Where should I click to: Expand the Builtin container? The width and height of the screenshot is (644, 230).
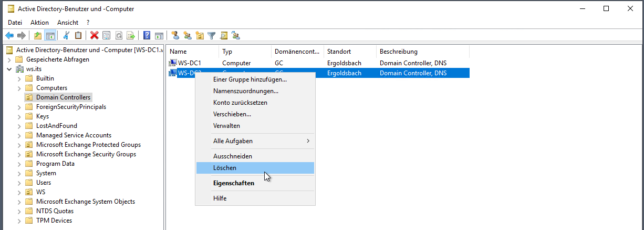tap(19, 78)
